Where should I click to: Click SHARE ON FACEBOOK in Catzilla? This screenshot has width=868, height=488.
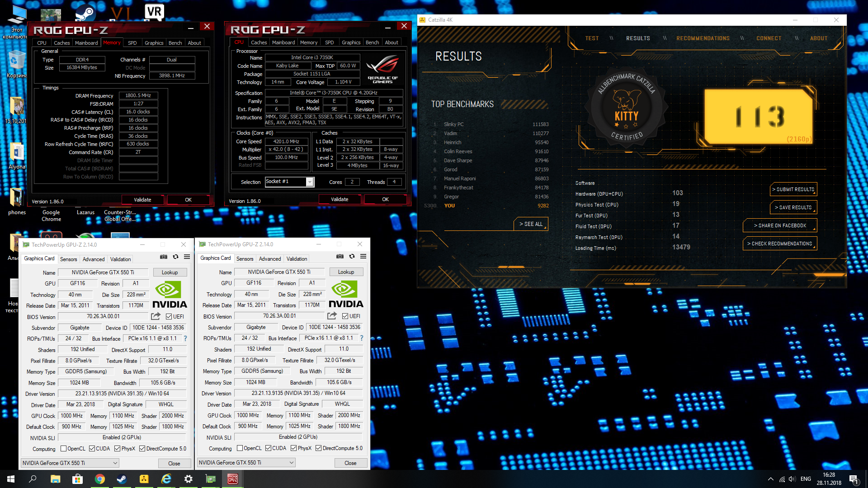pos(780,225)
